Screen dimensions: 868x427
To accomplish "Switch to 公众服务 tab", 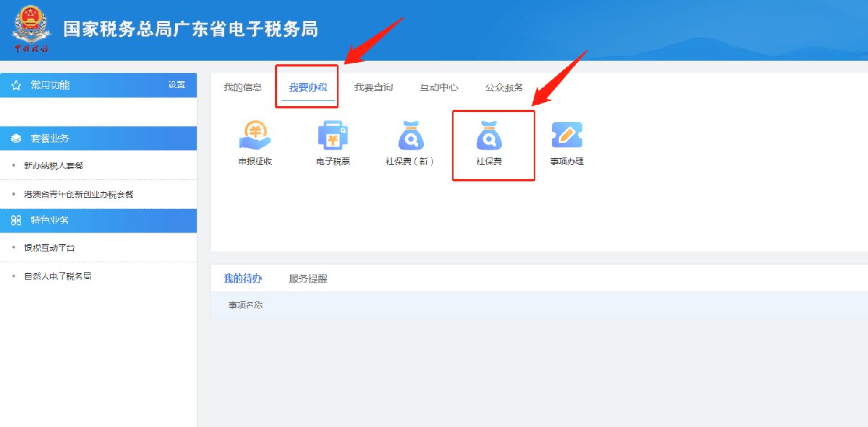I will coord(504,87).
